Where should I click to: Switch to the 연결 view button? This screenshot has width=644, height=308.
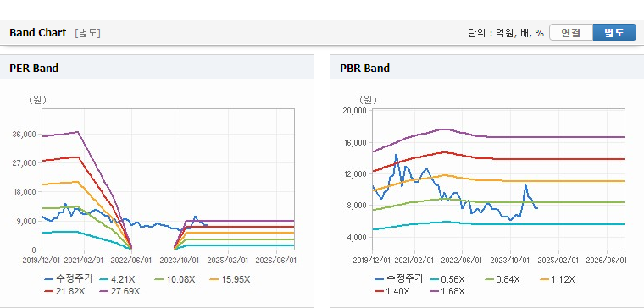tap(571, 32)
